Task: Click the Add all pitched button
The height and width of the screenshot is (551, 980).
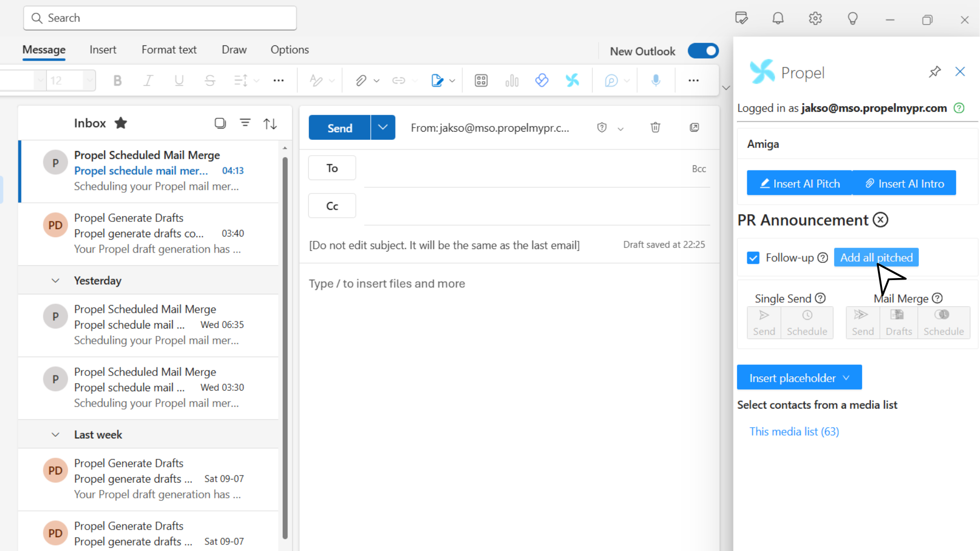Action: [876, 258]
